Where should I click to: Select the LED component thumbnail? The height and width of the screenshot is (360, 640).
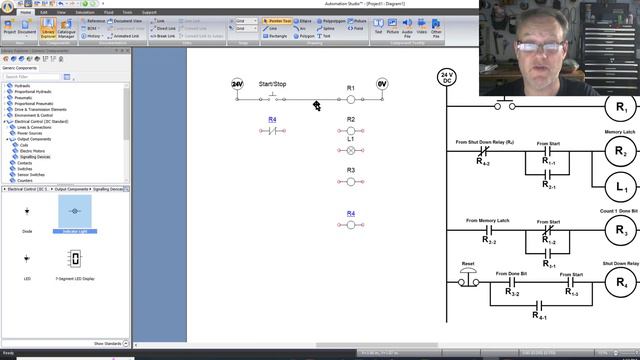(x=27, y=259)
